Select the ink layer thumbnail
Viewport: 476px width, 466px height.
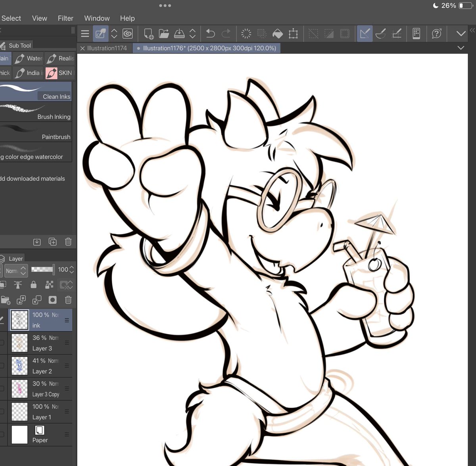(19, 320)
